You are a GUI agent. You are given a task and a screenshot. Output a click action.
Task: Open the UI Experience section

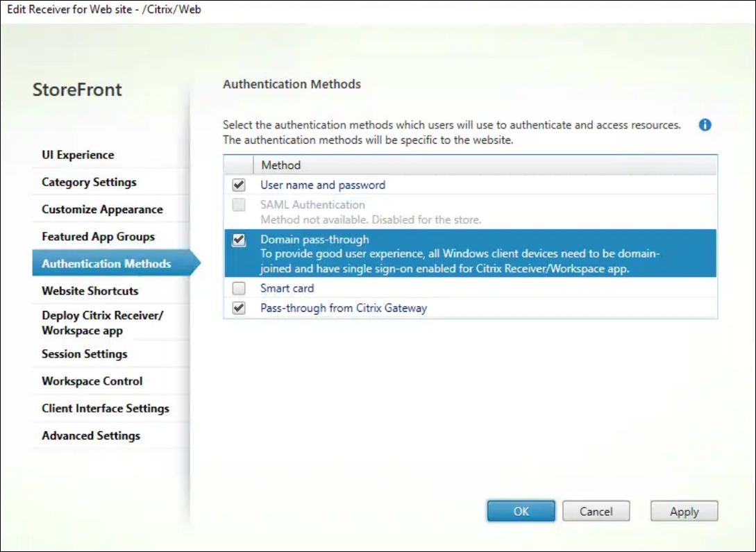click(x=111, y=155)
